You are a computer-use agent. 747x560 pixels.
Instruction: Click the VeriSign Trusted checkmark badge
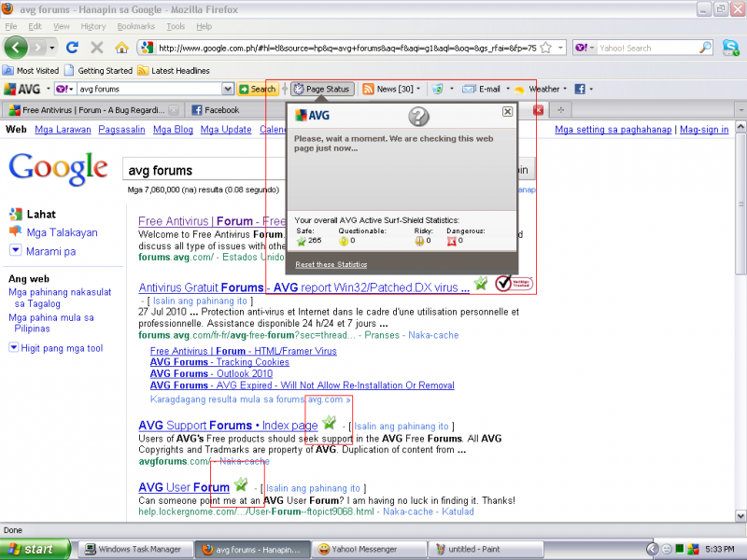(x=514, y=283)
